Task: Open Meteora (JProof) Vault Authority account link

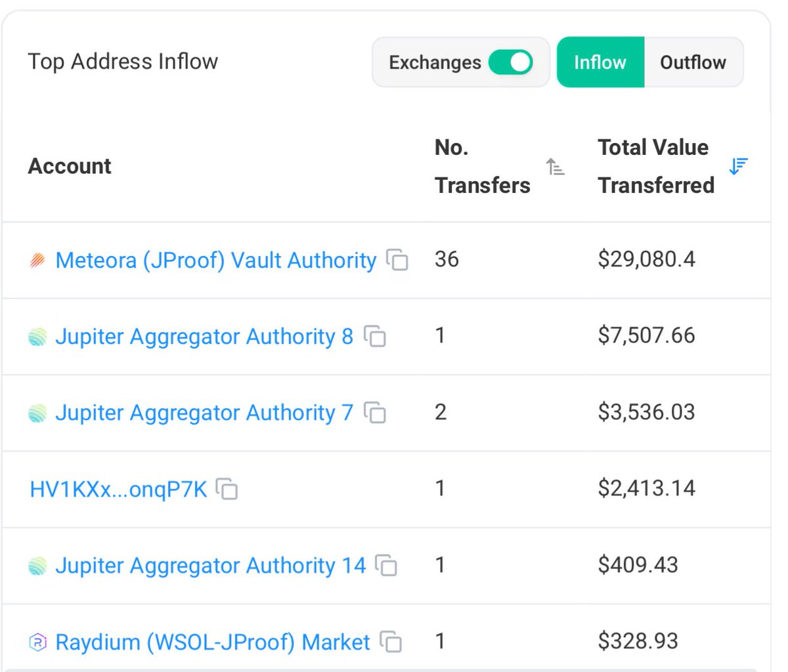Action: pos(215,261)
